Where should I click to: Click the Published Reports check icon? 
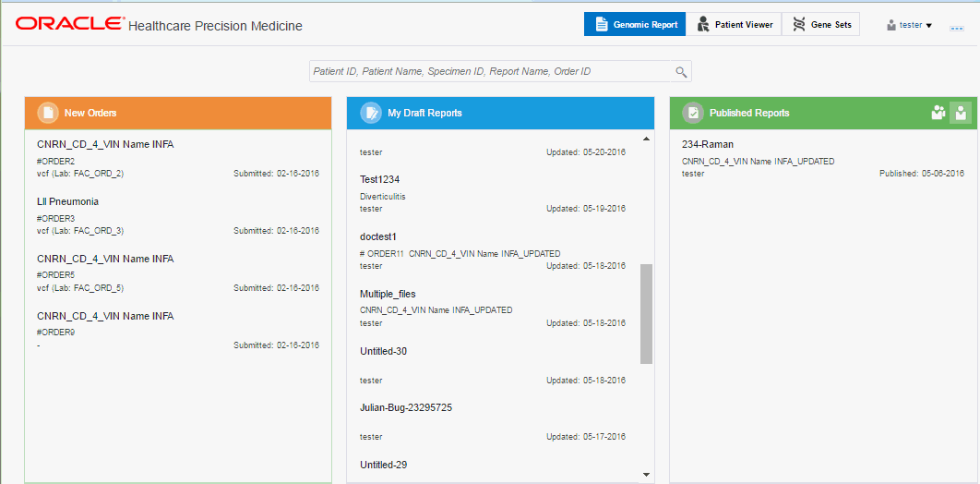(x=692, y=113)
